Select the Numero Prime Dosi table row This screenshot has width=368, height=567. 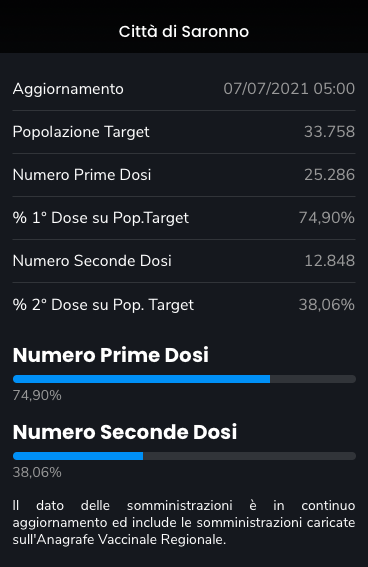click(184, 175)
